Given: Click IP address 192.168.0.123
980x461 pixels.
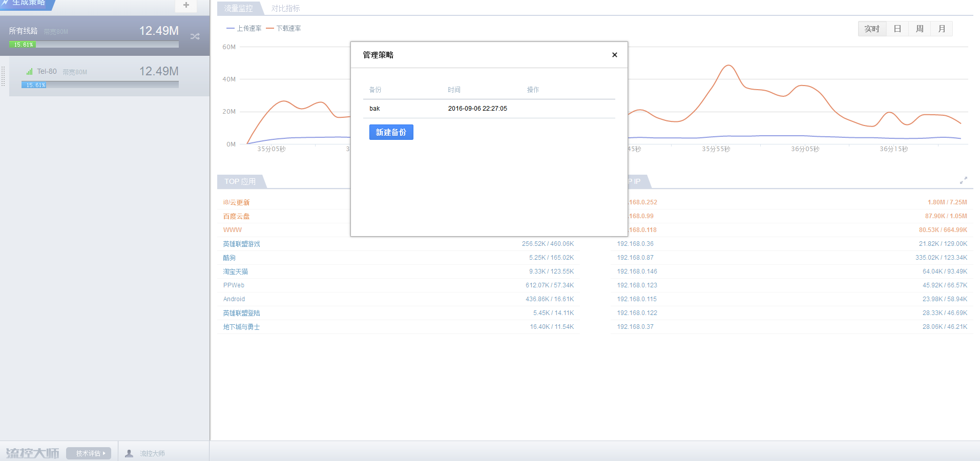Looking at the screenshot, I should click(637, 285).
